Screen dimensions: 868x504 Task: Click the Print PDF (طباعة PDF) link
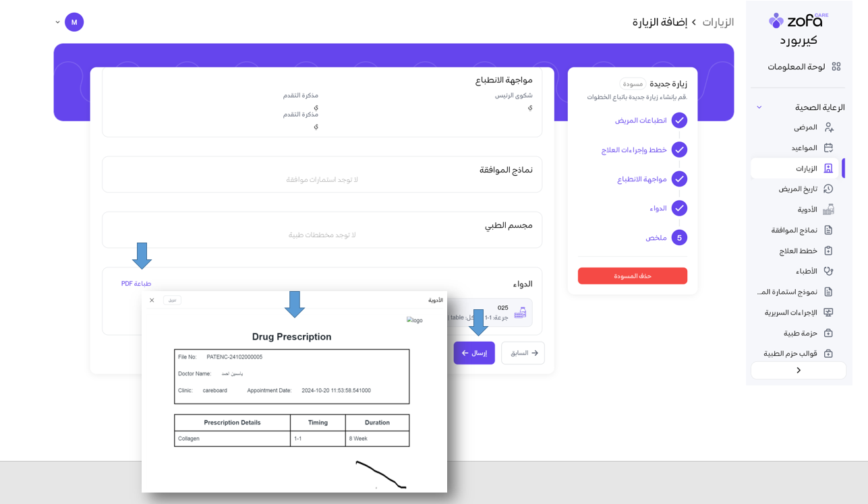(136, 284)
